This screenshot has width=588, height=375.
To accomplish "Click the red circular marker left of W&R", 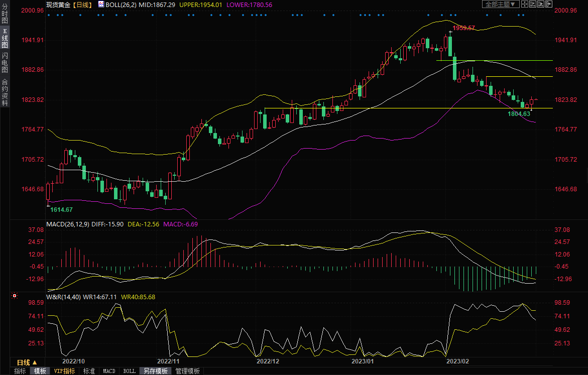I will click(x=14, y=296).
